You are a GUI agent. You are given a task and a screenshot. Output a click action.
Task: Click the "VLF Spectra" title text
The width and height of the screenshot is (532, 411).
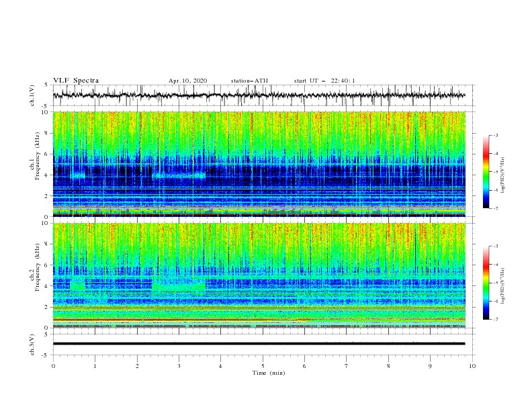tap(76, 81)
